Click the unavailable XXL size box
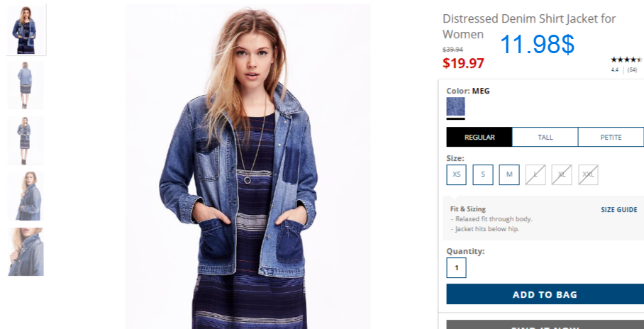This screenshot has height=329, width=644. tap(588, 174)
